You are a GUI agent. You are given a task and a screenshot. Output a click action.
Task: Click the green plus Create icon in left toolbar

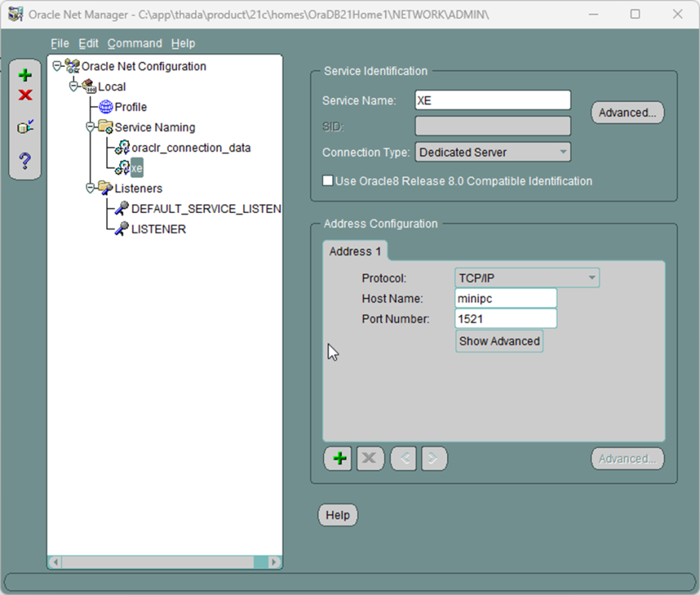[x=25, y=75]
